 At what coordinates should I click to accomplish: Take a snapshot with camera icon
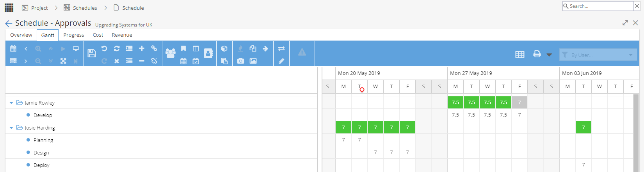pos(240,61)
